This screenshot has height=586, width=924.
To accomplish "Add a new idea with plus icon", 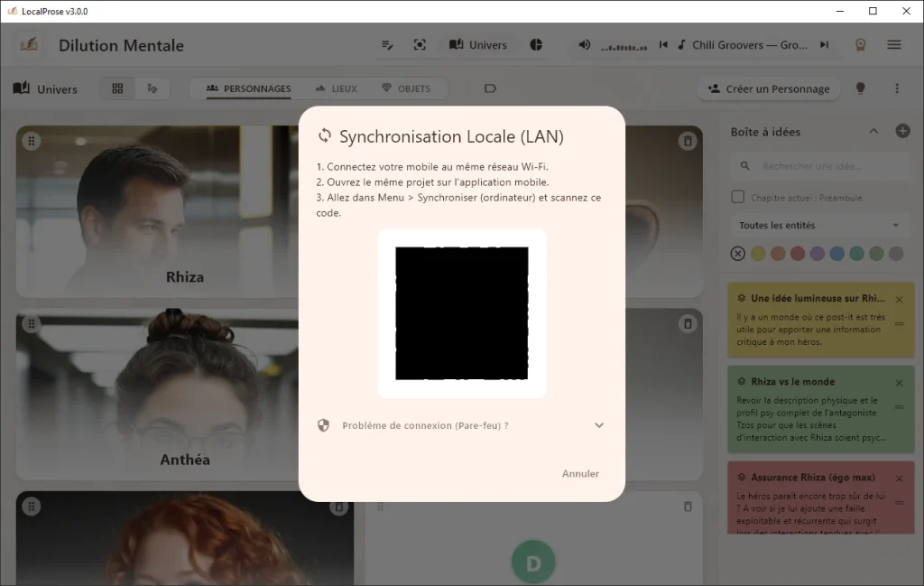I will click(902, 131).
